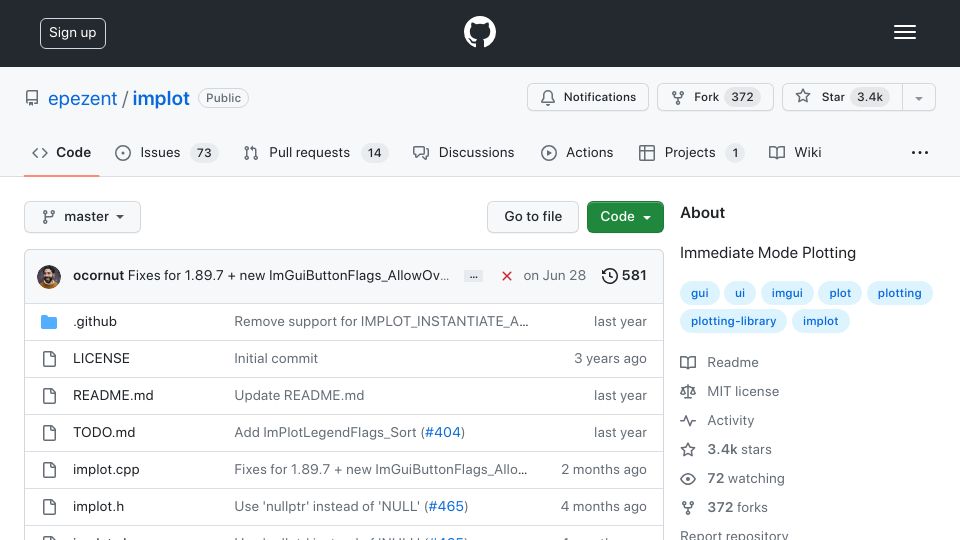Open ocornut author link
This screenshot has width=960, height=540.
tap(99, 276)
